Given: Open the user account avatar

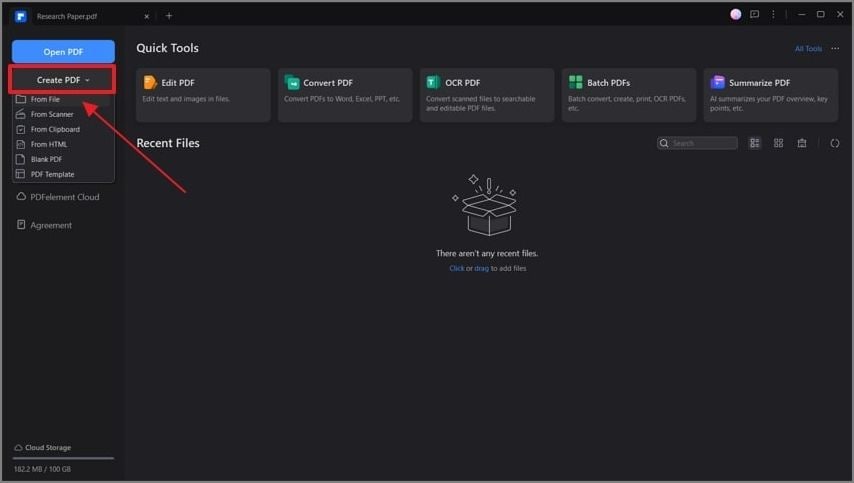Looking at the screenshot, I should click(x=735, y=15).
